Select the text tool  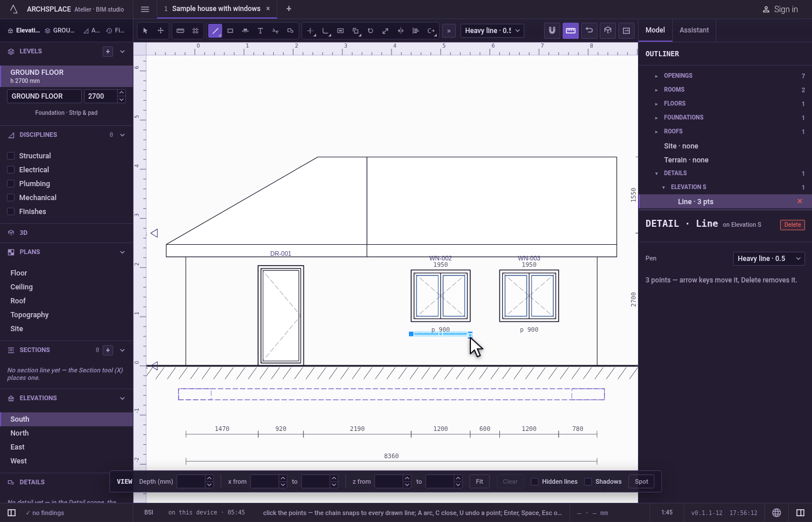260,31
